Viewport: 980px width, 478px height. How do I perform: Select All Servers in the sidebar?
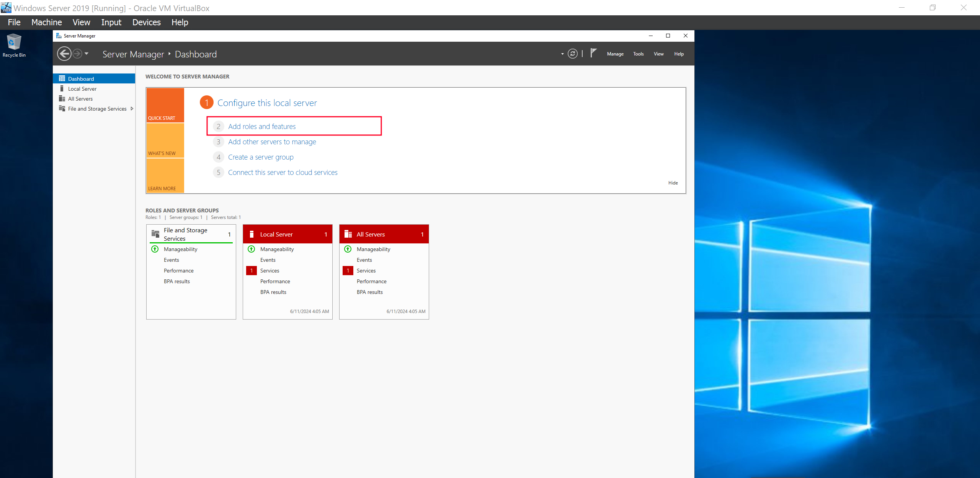coord(94,98)
